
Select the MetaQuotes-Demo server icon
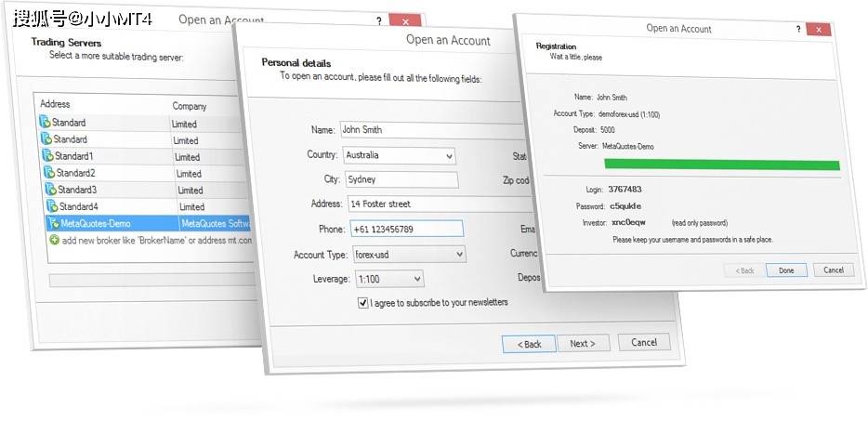point(52,223)
